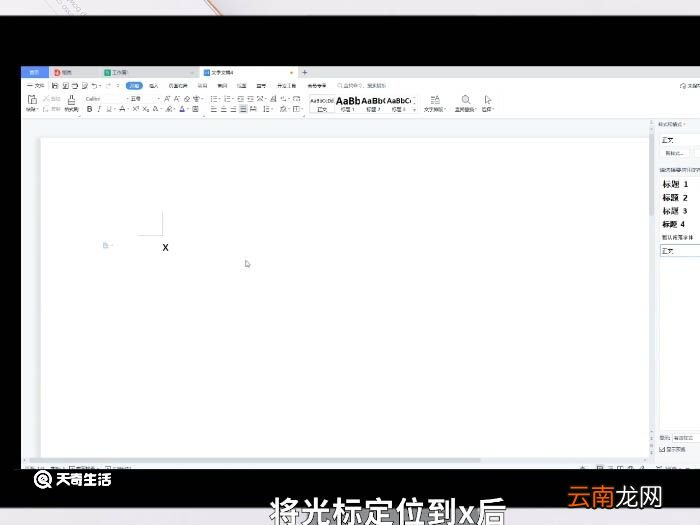This screenshot has width=700, height=525.
Task: Align text right
Action: pos(233,109)
